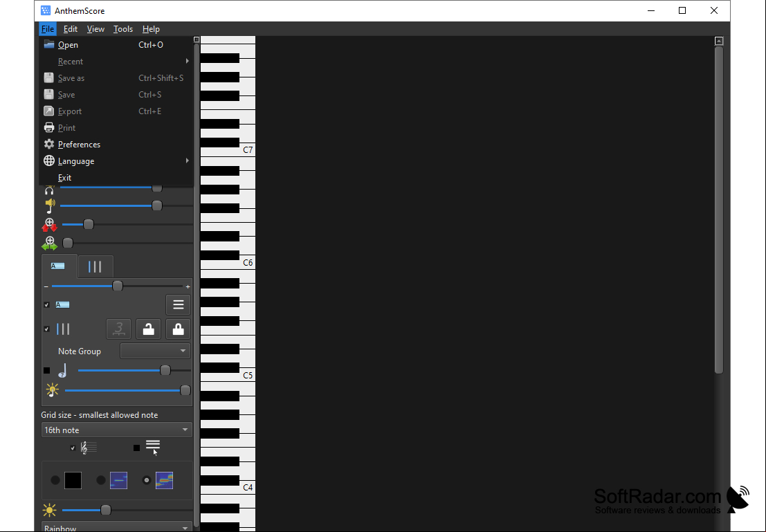
Task: Click the open padlock unlock button
Action: (149, 329)
